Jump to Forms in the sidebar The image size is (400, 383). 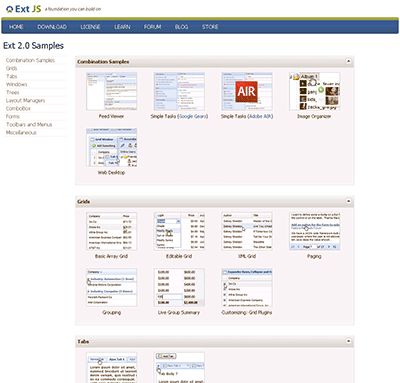pyautogui.click(x=13, y=116)
